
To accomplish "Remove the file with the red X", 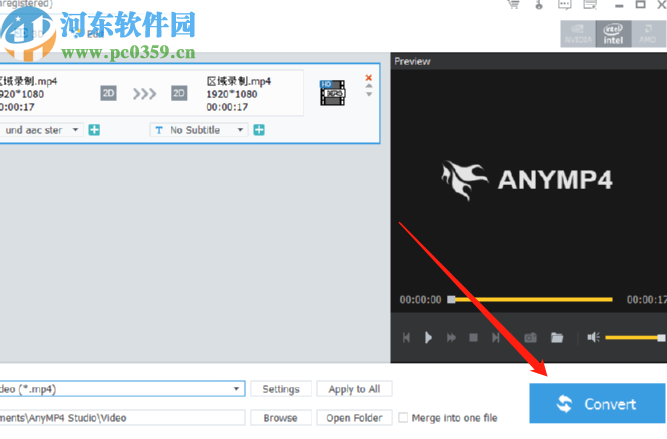I will coord(369,77).
